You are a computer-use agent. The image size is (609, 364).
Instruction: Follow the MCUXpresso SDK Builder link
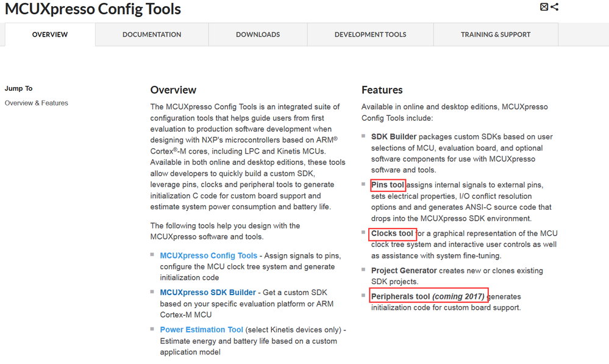click(208, 293)
